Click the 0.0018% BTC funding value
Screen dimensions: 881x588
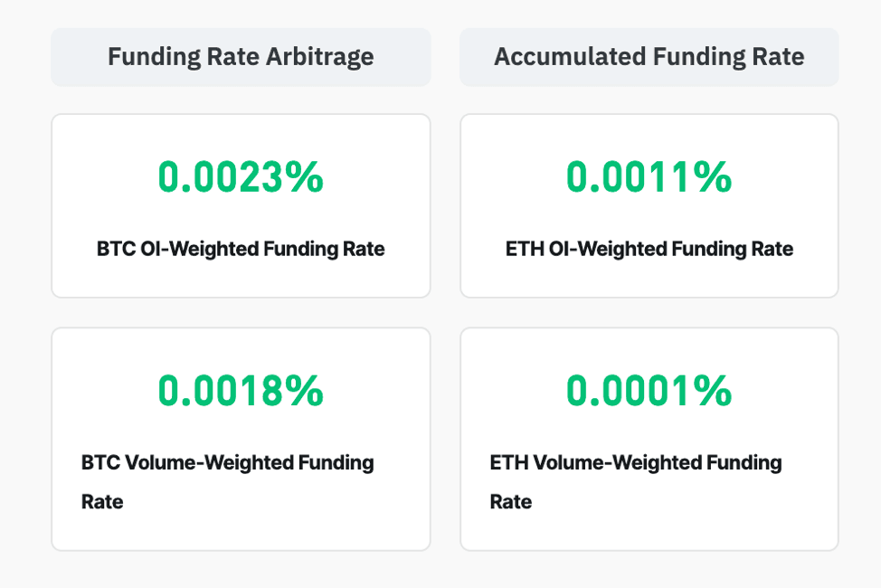[x=241, y=391]
